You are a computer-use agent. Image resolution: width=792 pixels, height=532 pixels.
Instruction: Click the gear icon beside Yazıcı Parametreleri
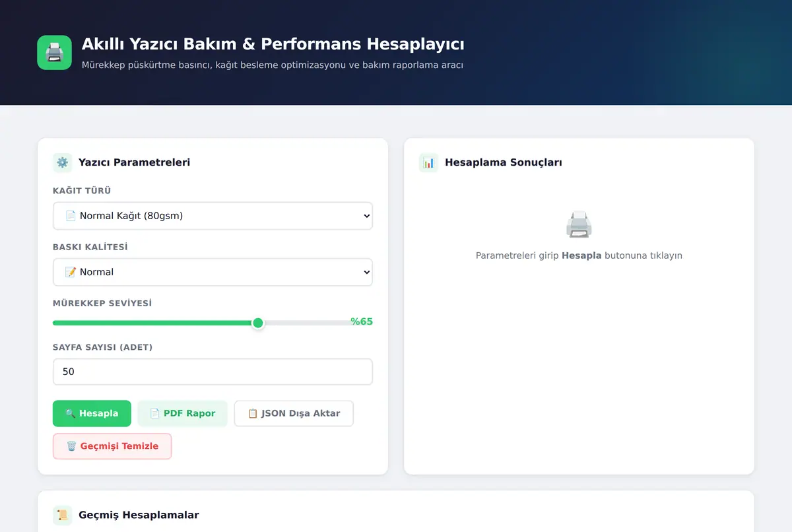point(63,162)
